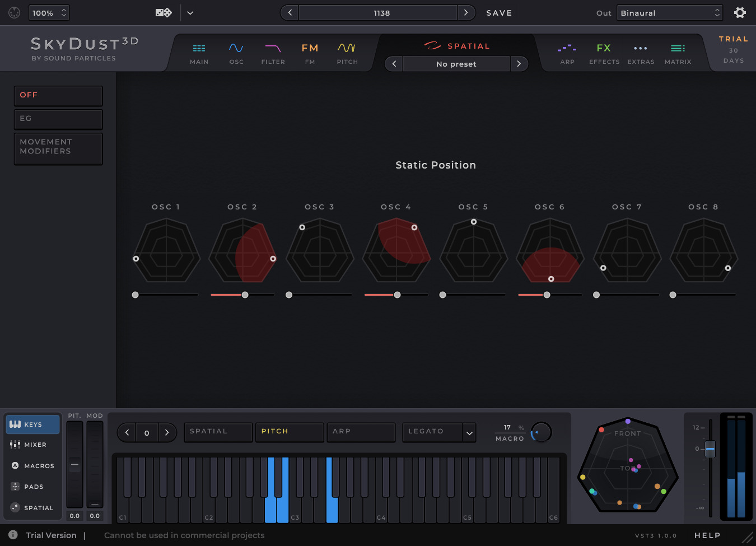The height and width of the screenshot is (546, 756).
Task: Click the SAVE button
Action: [x=499, y=13]
